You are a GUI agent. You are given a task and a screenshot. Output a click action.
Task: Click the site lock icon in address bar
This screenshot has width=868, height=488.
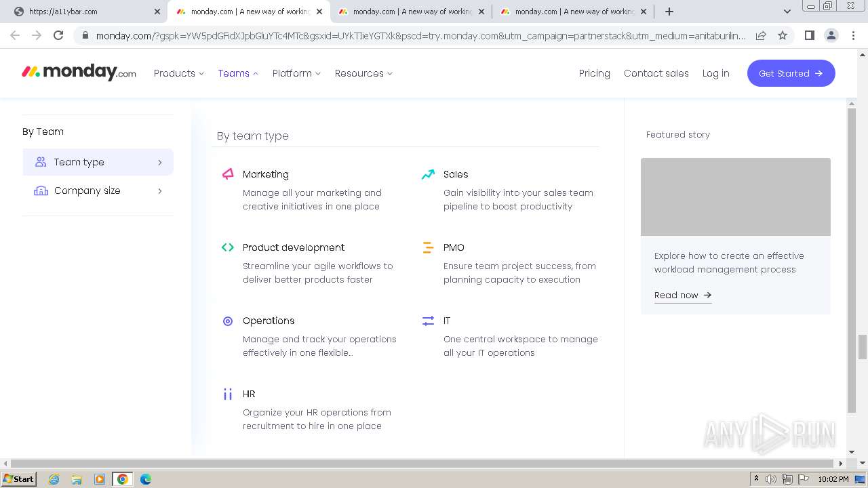click(85, 35)
